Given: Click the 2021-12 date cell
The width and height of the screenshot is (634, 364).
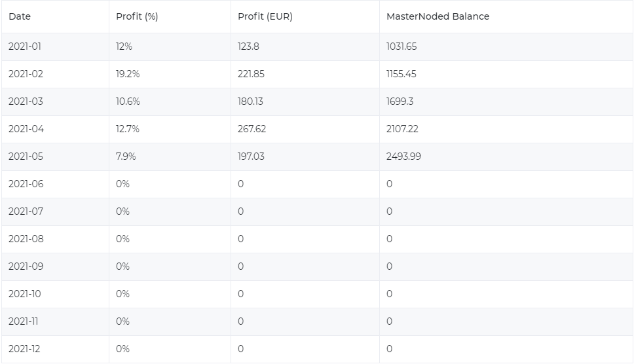Looking at the screenshot, I should (24, 349).
